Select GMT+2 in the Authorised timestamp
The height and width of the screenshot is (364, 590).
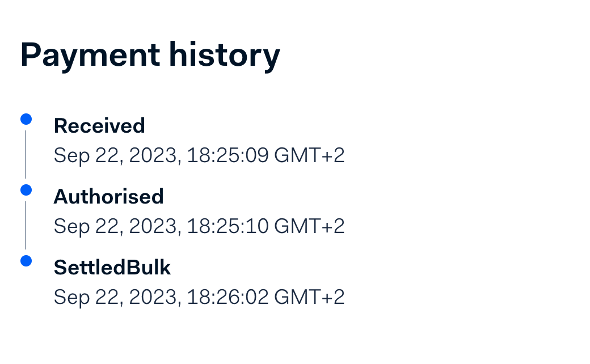pos(309,226)
